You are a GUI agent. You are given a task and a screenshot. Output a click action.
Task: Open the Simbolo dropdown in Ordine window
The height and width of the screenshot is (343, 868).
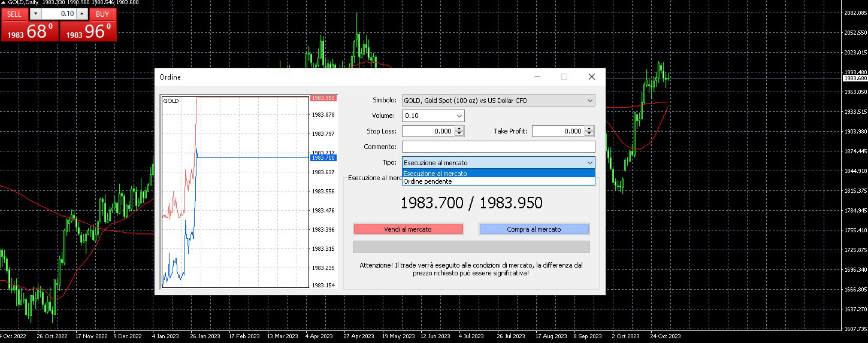[498, 101]
